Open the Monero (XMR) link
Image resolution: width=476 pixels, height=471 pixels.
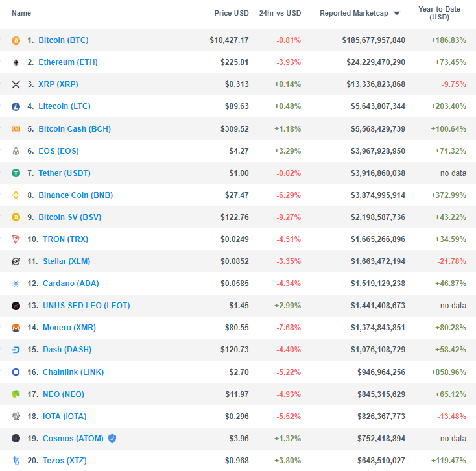[69, 328]
